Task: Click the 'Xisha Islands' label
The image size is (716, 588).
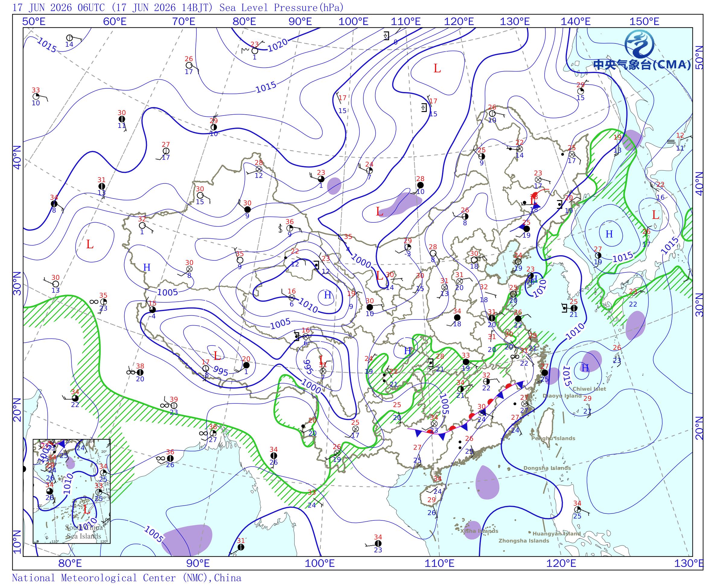Action: [x=479, y=531]
